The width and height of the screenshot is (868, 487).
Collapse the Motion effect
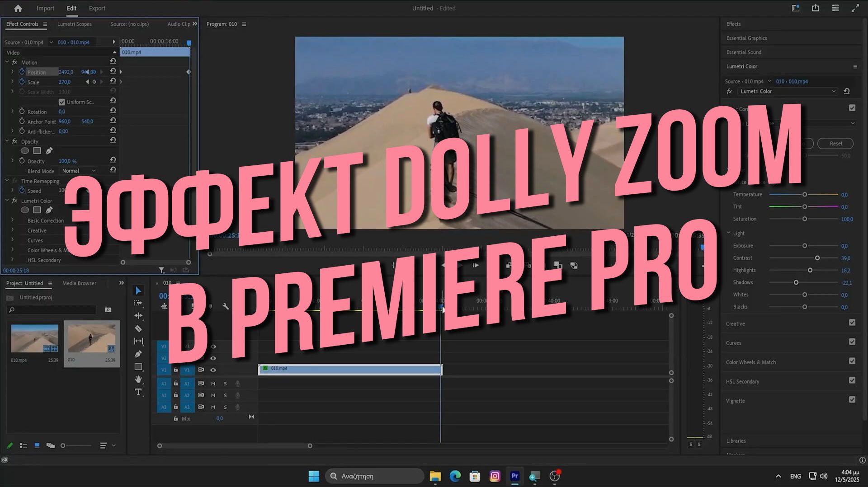7,62
